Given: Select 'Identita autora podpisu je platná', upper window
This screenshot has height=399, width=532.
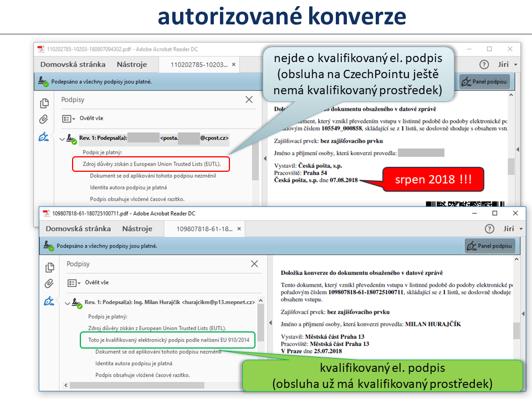Looking at the screenshot, I should 128,187.
